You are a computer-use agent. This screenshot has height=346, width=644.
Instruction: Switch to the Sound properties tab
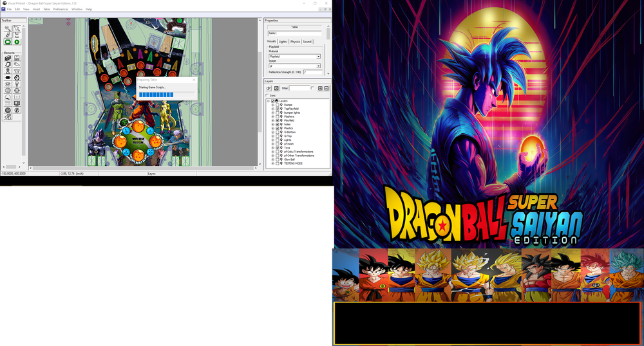pos(307,41)
